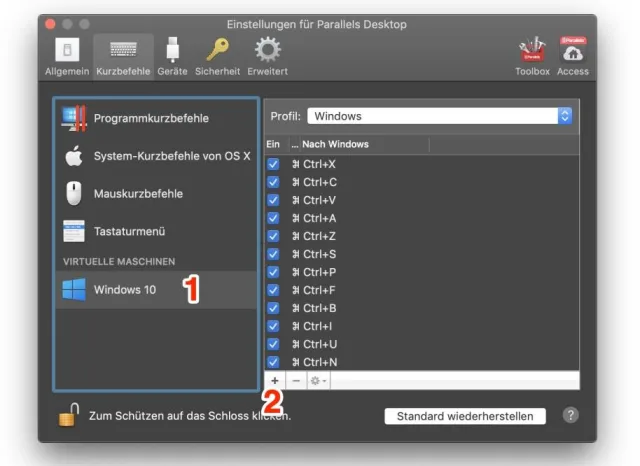This screenshot has width=640, height=466.
Task: Open the Sicherheit key pane
Action: click(x=217, y=57)
